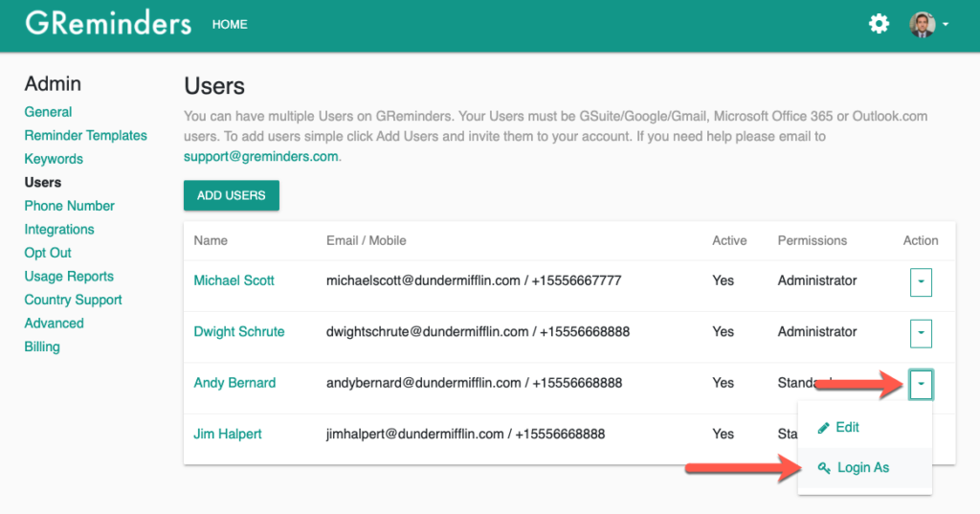Choose Login As from the action menu
The height and width of the screenshot is (514, 980).
pos(865,468)
